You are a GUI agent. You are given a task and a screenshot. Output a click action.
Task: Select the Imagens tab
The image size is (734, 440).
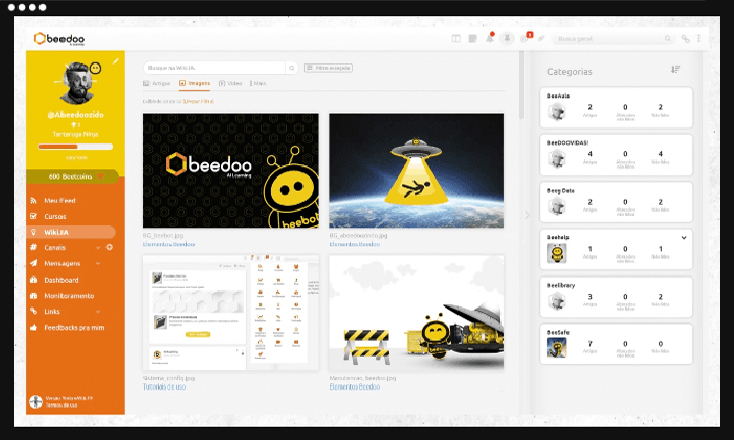click(x=194, y=83)
